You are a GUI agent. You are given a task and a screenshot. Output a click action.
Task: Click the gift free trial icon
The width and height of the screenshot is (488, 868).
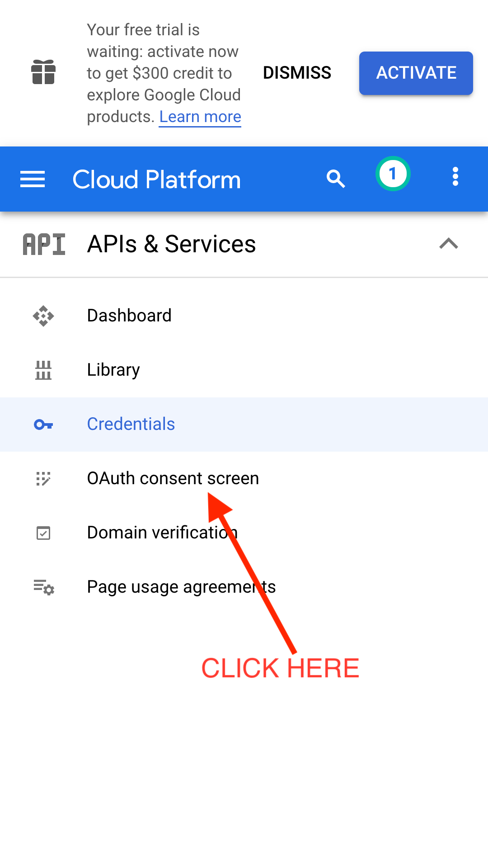43,72
